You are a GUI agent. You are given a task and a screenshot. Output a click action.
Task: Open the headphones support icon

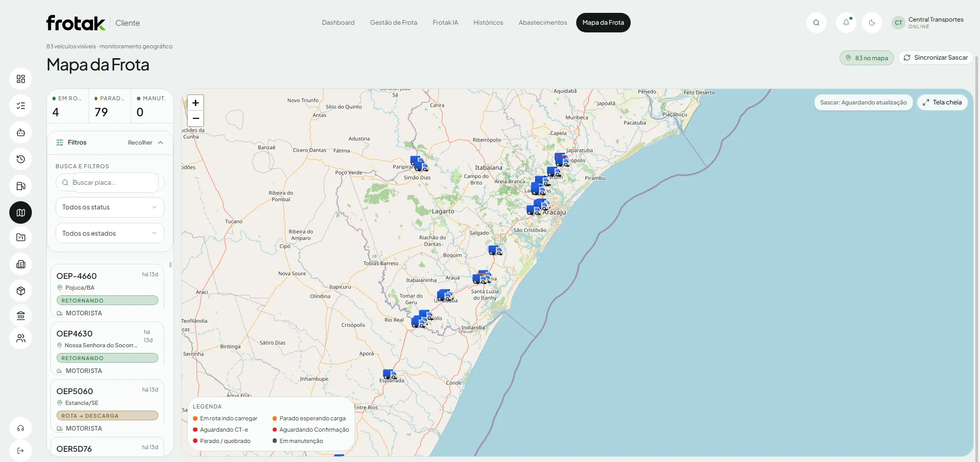point(21,428)
